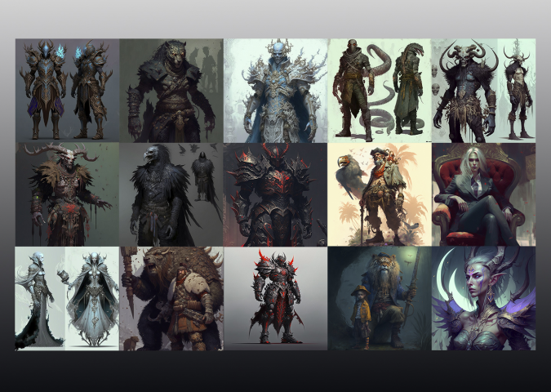This screenshot has width=551, height=392.
Task: Select the dwarf with giant bear artwork
Action: coord(171,298)
